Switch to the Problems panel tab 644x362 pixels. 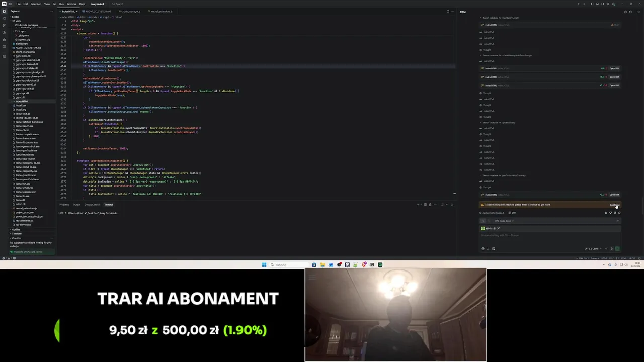point(64,205)
